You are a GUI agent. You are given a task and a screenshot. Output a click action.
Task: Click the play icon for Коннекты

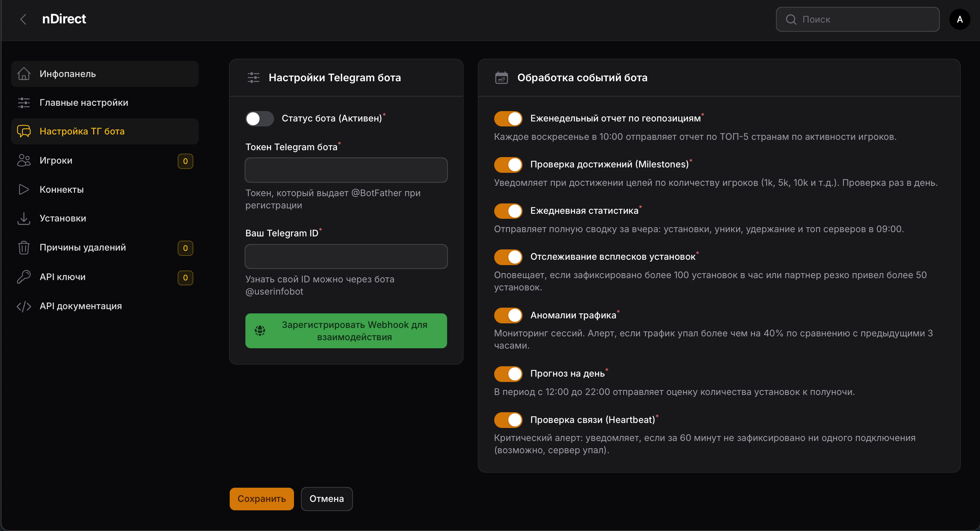pyautogui.click(x=24, y=189)
